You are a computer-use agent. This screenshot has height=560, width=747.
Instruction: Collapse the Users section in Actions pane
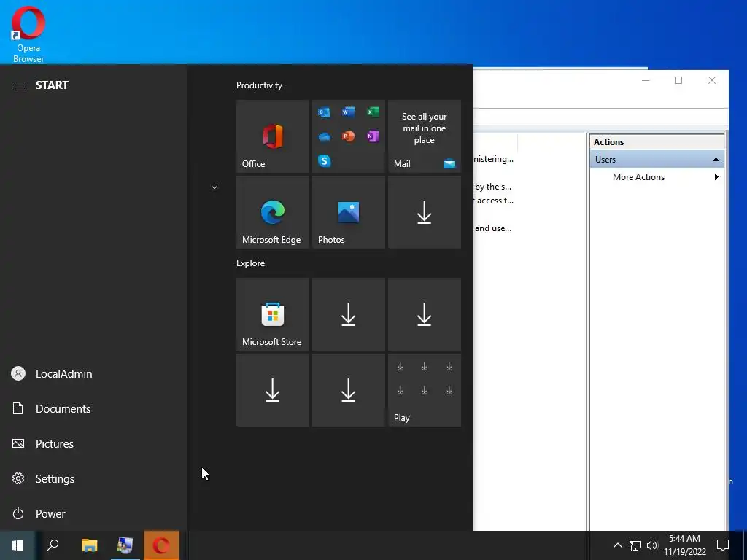pos(716,160)
